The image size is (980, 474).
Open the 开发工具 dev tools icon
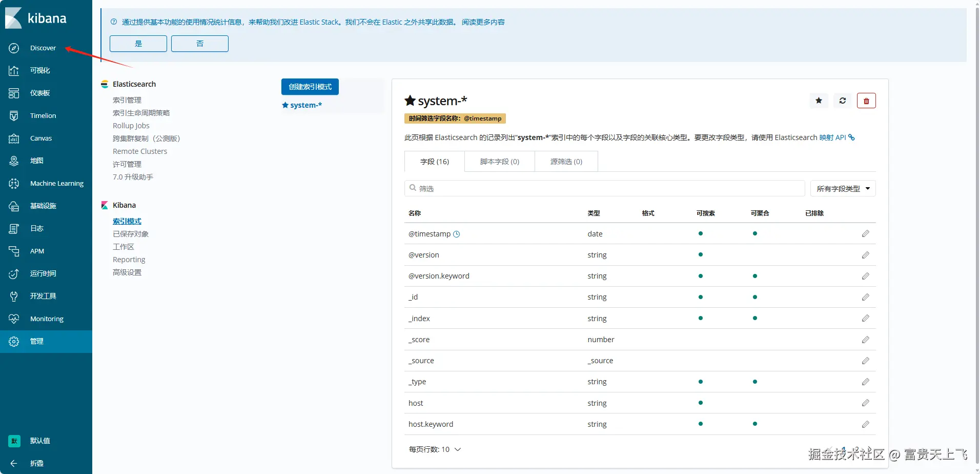(14, 296)
